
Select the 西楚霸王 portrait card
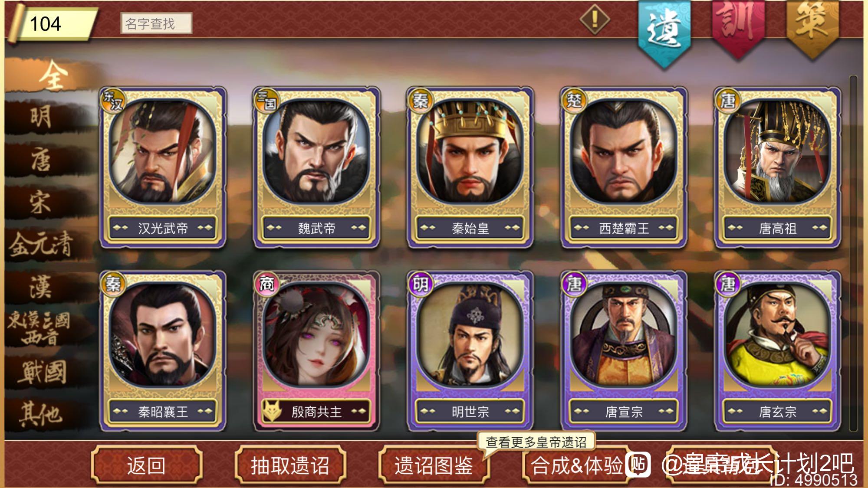click(624, 167)
